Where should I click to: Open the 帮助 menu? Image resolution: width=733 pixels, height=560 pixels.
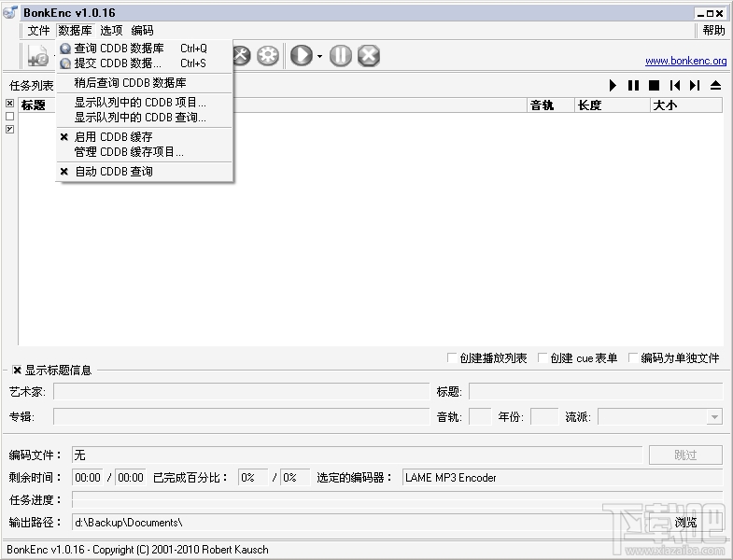tap(713, 31)
